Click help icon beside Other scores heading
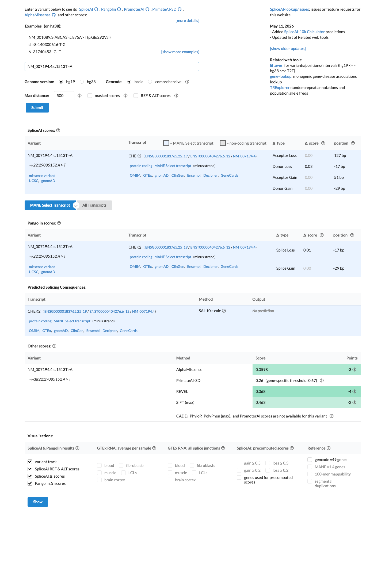The height and width of the screenshot is (588, 389). [x=54, y=346]
